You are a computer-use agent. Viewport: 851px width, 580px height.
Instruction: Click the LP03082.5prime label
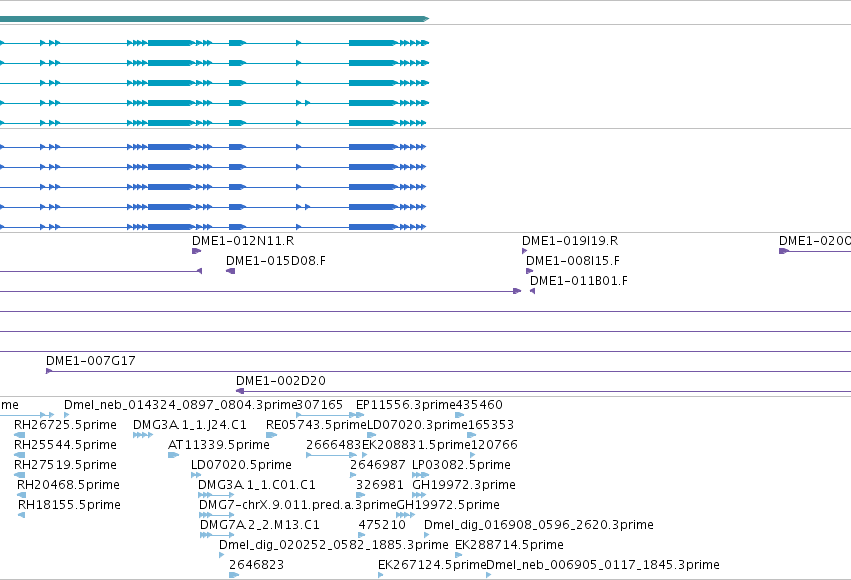coord(461,465)
